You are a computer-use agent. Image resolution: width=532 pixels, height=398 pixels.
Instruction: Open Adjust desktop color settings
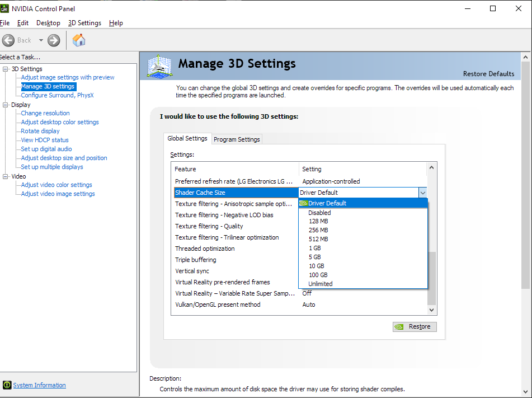click(60, 122)
